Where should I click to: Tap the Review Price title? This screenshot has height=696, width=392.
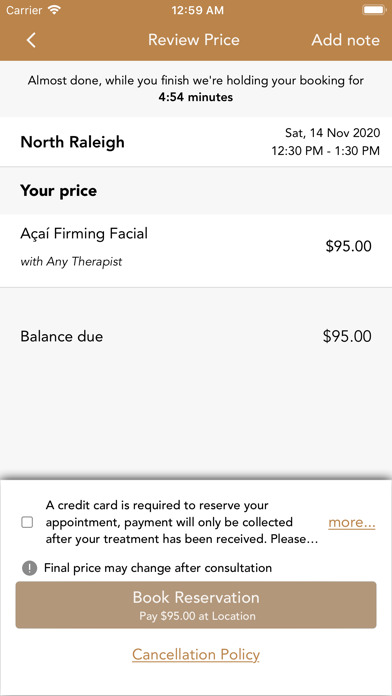(x=194, y=40)
